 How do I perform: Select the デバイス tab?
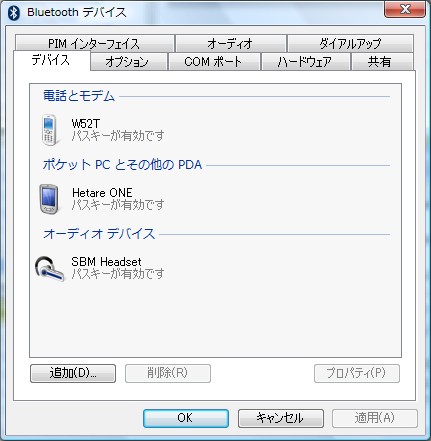click(x=51, y=60)
